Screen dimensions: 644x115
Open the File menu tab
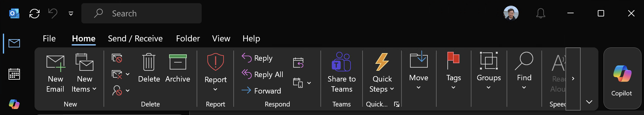[49, 39]
